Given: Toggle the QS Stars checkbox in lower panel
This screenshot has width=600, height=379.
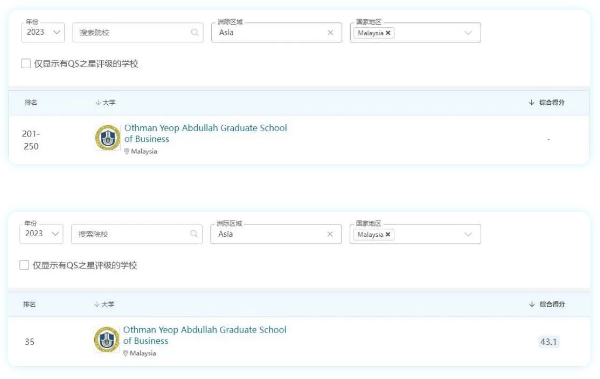Looking at the screenshot, I should point(24,265).
